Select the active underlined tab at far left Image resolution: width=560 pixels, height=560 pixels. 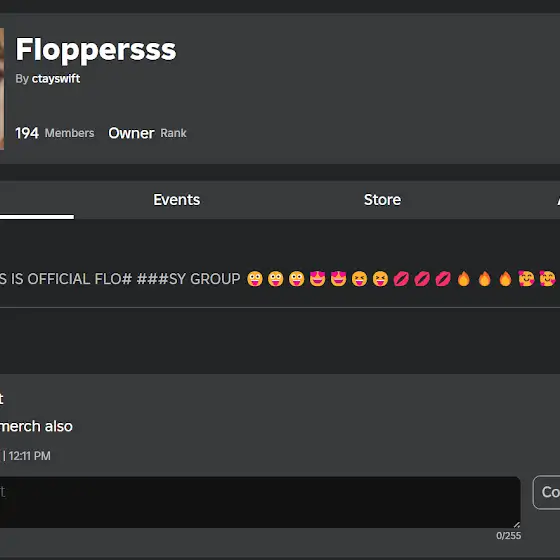tap(37, 200)
